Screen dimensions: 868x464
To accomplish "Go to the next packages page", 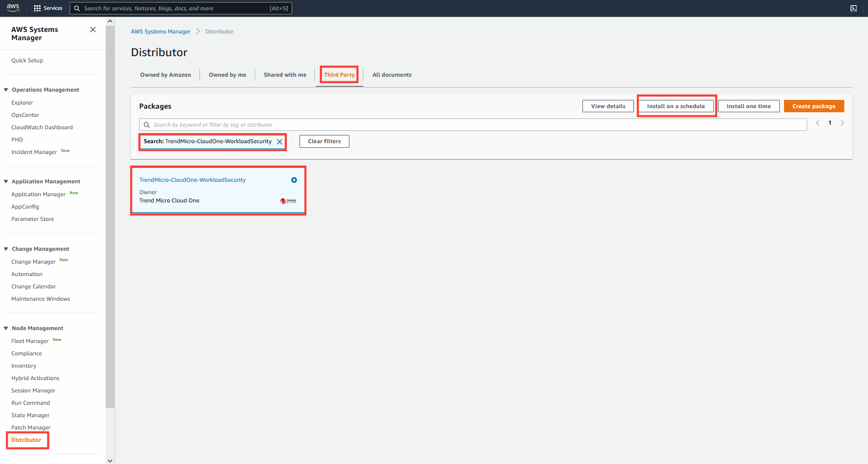I will click(842, 123).
